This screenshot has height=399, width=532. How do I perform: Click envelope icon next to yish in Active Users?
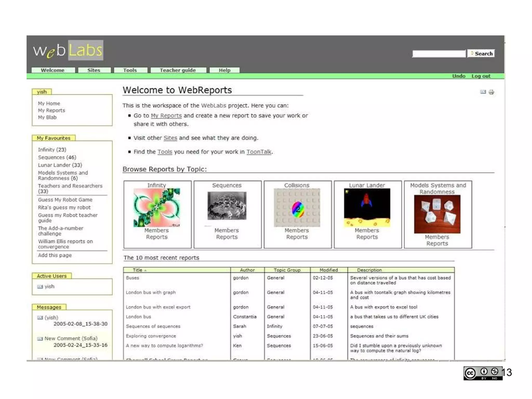[40, 287]
